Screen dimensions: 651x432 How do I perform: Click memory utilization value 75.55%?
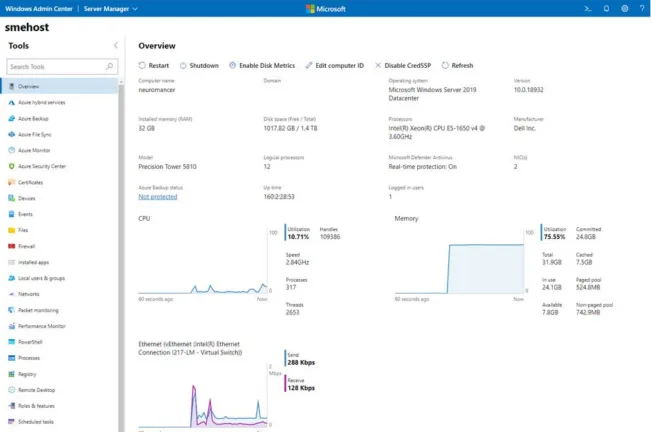click(x=555, y=237)
